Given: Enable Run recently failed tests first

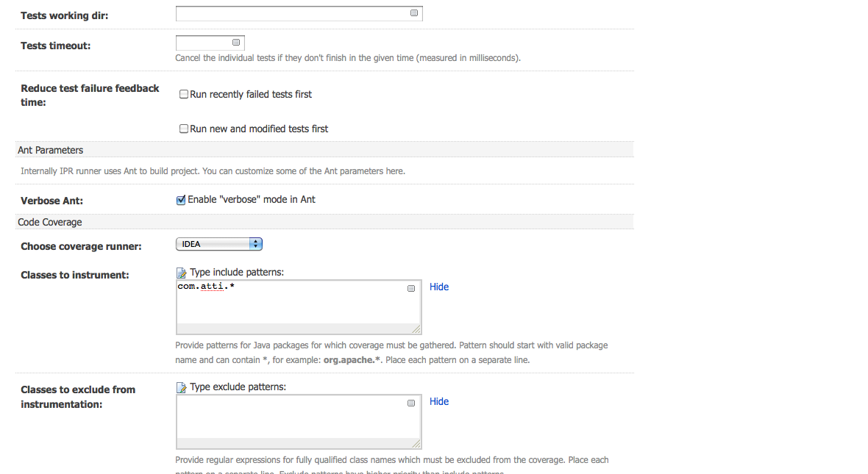Looking at the screenshot, I should pos(183,94).
